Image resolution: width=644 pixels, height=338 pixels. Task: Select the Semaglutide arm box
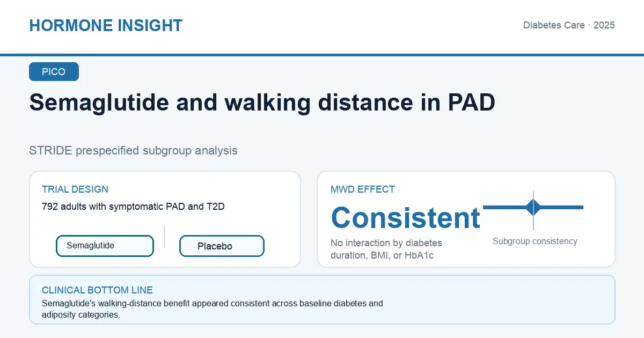(105, 246)
